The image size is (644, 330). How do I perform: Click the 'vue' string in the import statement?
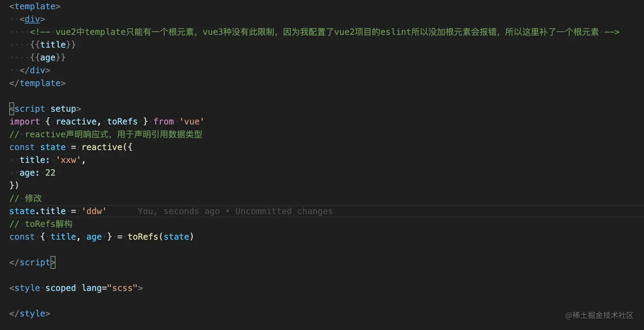pyautogui.click(x=192, y=121)
